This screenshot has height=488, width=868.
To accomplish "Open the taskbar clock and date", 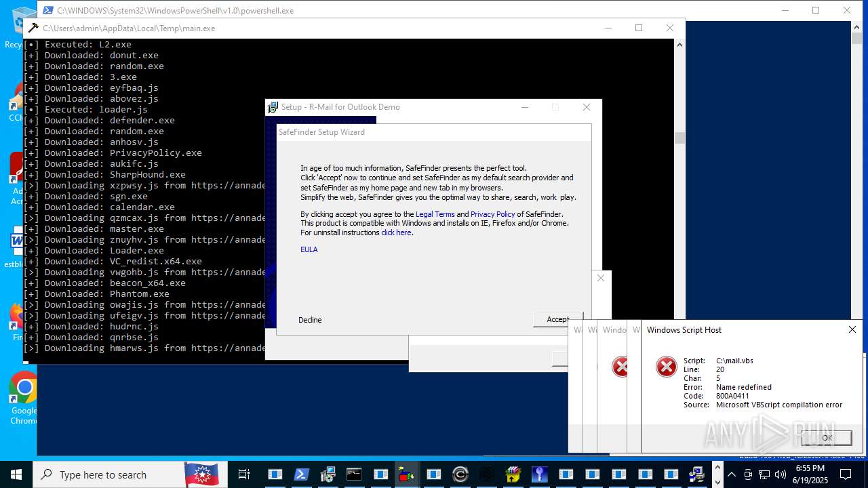I will [810, 474].
